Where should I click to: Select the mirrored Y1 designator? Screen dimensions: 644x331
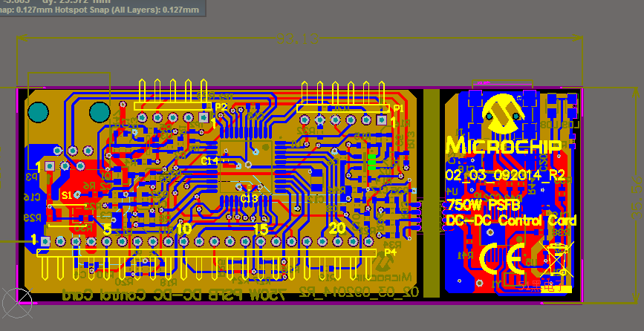click(x=497, y=284)
